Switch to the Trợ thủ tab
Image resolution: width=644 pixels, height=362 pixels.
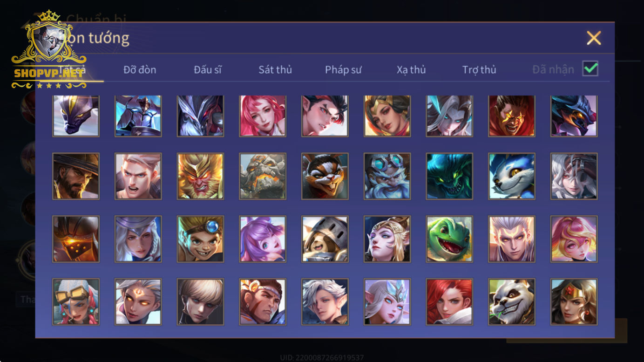click(479, 70)
